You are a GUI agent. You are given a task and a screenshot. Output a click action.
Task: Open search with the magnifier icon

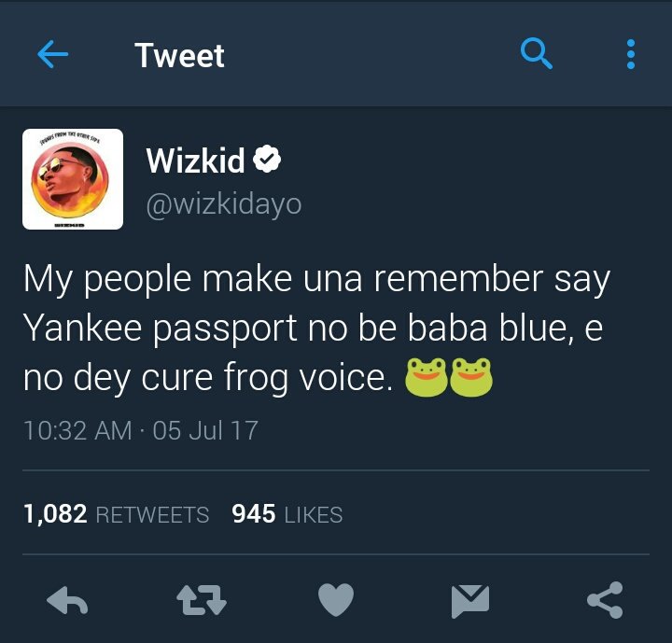pyautogui.click(x=536, y=53)
